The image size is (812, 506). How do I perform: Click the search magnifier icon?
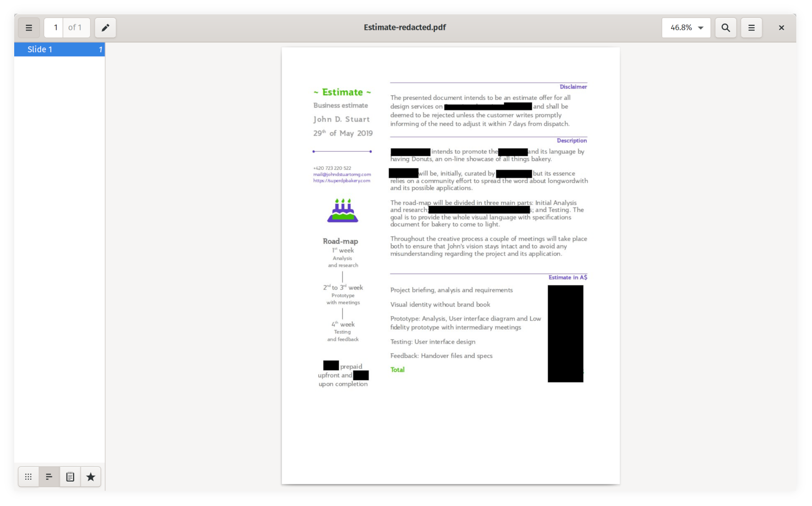coord(726,28)
